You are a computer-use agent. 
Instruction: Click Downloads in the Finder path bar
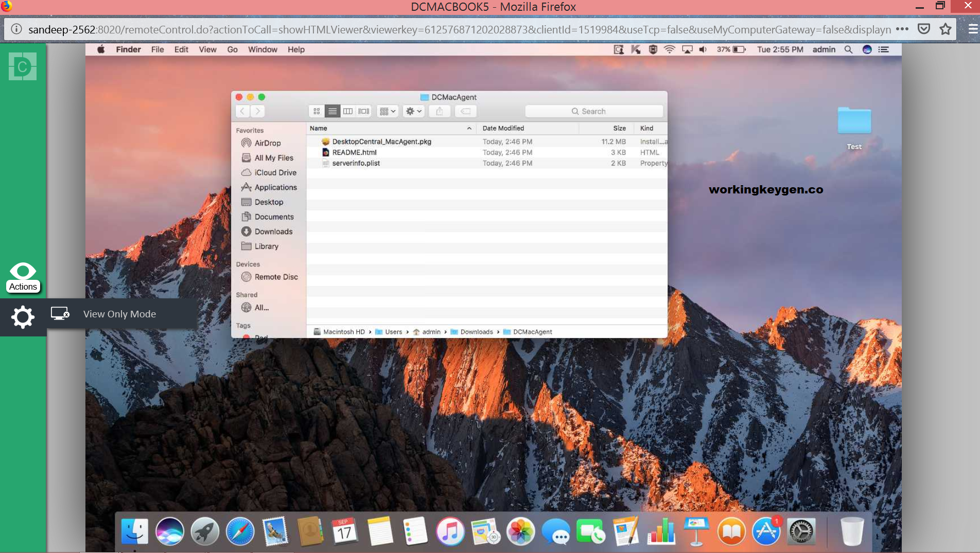476,332
